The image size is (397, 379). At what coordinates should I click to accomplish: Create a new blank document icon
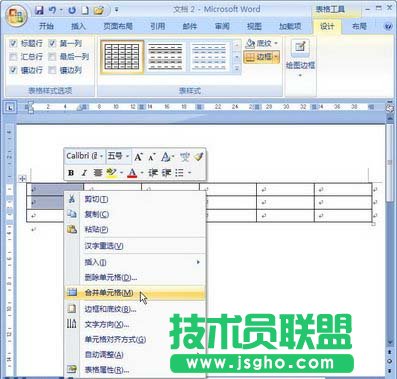pyautogui.click(x=85, y=10)
